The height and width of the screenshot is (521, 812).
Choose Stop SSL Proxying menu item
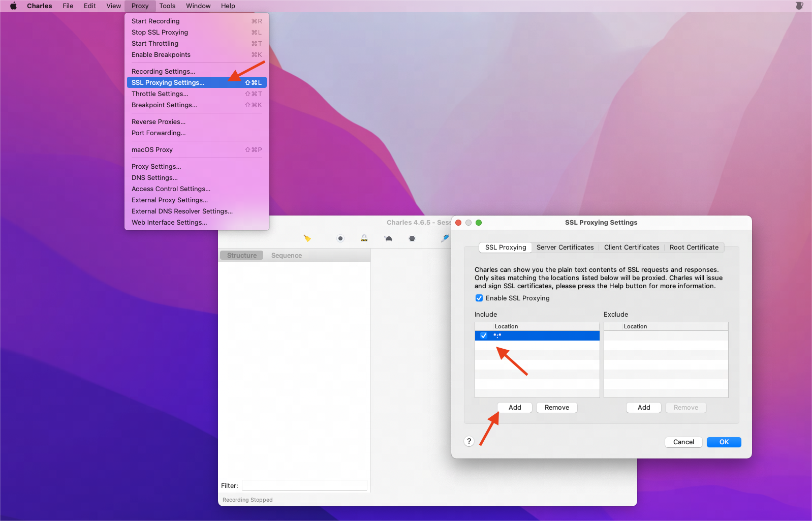click(197, 33)
